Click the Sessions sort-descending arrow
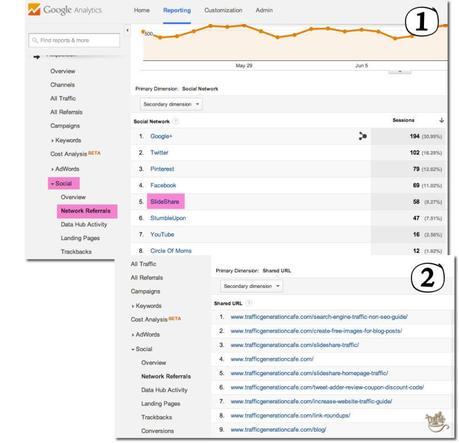The height and width of the screenshot is (443, 459). tap(442, 120)
